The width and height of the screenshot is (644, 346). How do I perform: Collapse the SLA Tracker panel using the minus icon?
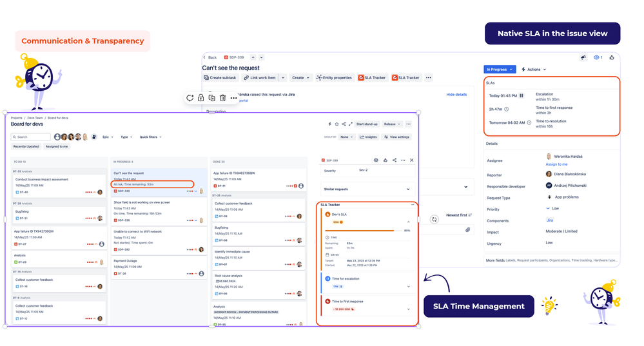pos(413,204)
